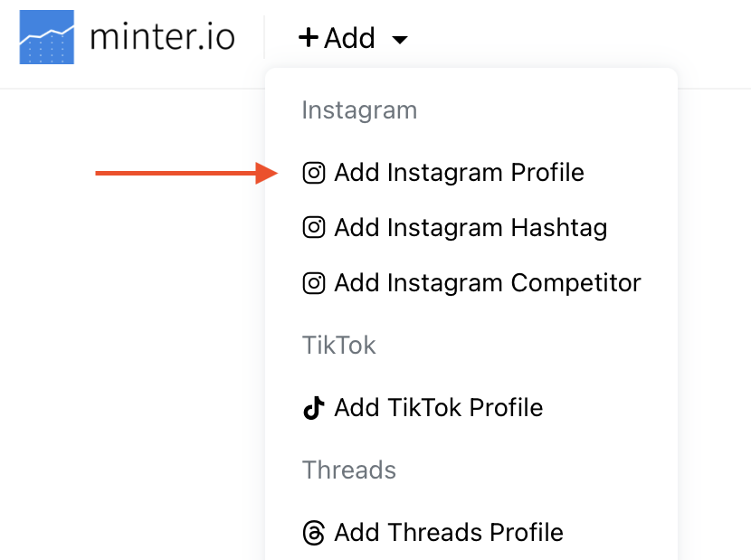
Task: Pick Add Instagram Competitor from the menu
Action: (x=487, y=283)
